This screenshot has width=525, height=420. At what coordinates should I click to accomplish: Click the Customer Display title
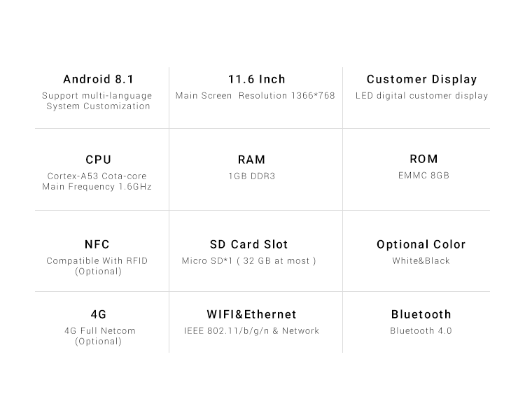point(421,79)
